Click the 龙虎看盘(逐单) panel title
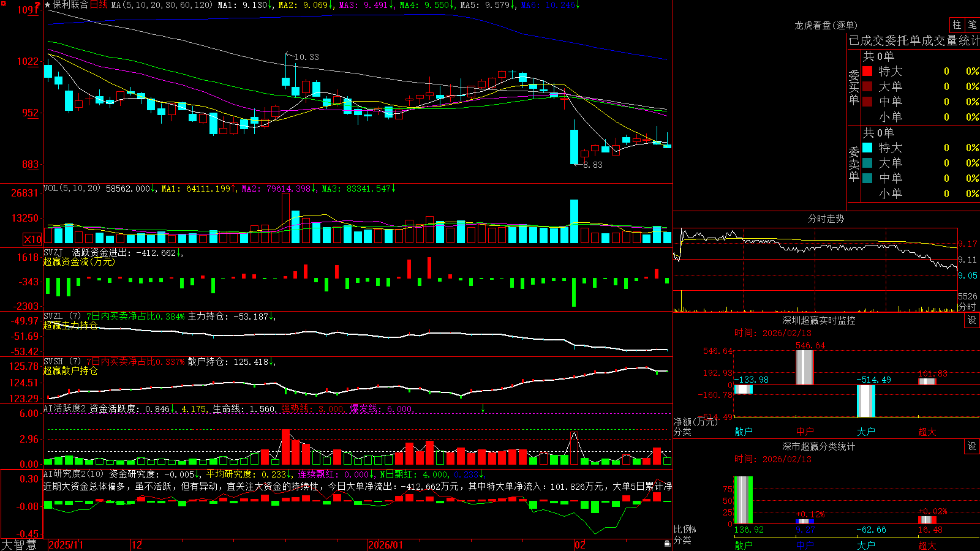Screen dimensions: 980x551 point(826,25)
